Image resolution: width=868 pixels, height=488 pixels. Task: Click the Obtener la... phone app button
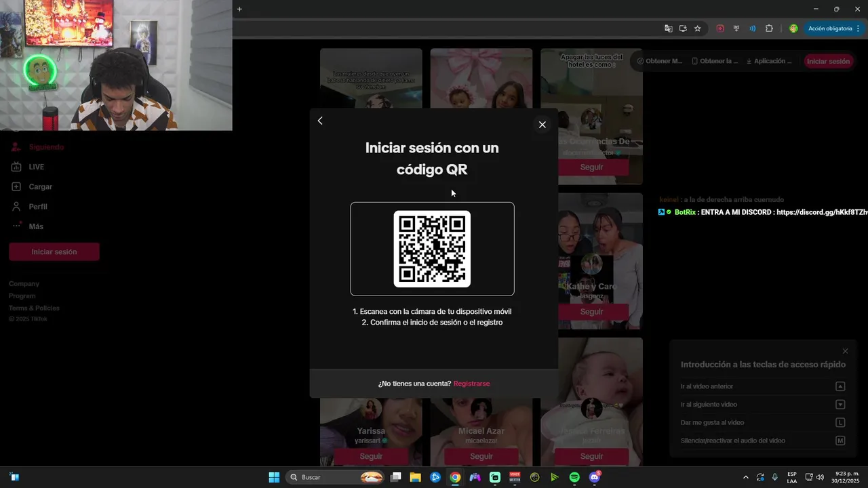tap(715, 61)
